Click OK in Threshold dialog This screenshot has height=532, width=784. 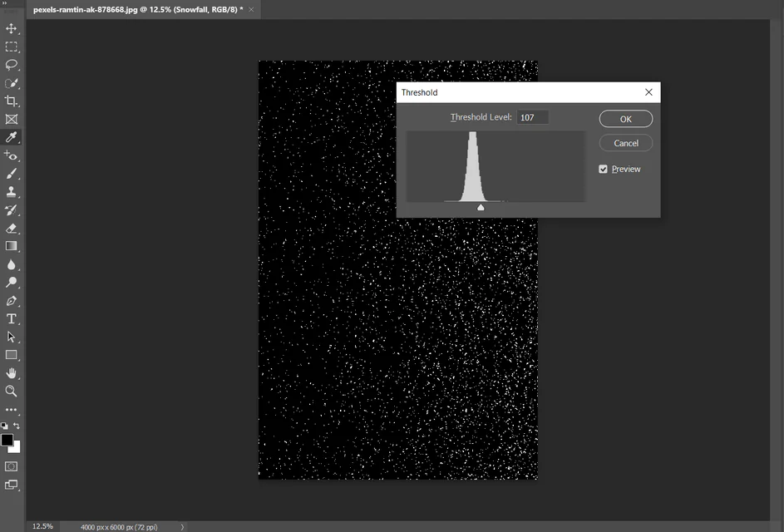(x=625, y=119)
